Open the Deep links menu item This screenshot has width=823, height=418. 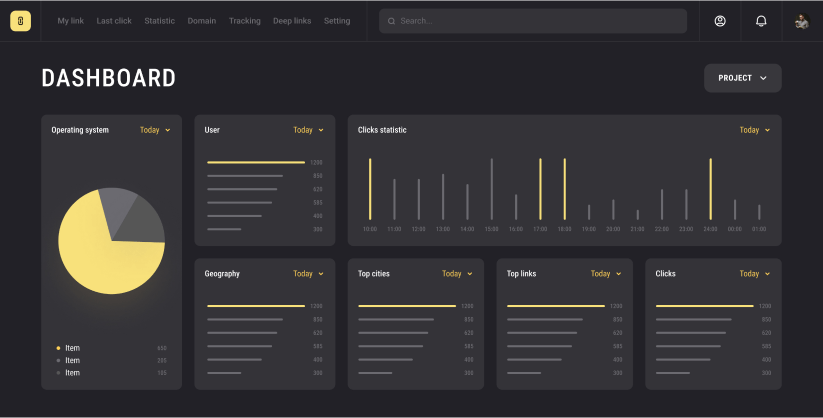pyautogui.click(x=292, y=21)
